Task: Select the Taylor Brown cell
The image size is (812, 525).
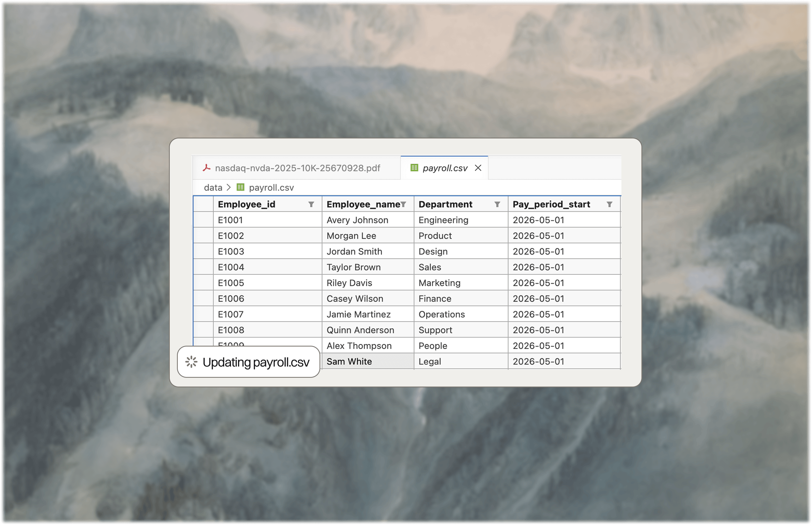Action: coord(368,267)
